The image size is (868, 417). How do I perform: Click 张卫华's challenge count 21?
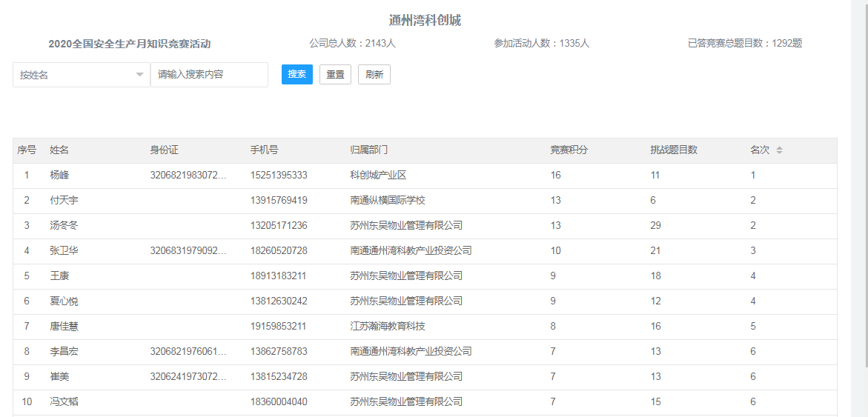click(656, 251)
